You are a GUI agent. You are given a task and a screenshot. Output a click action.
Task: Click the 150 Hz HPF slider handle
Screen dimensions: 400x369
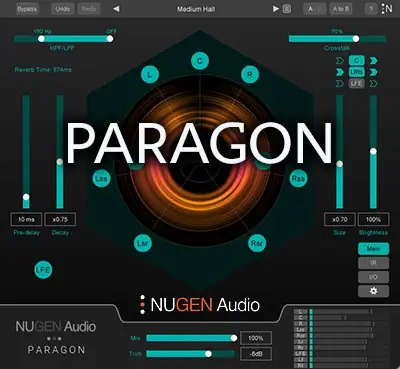(41, 39)
